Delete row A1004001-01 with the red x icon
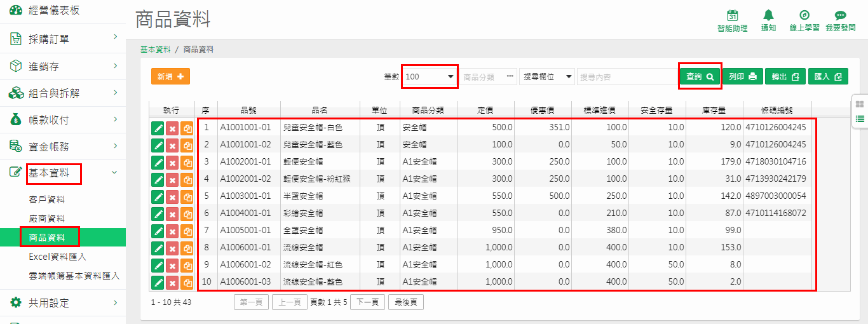The height and width of the screenshot is (324, 868). (x=172, y=213)
